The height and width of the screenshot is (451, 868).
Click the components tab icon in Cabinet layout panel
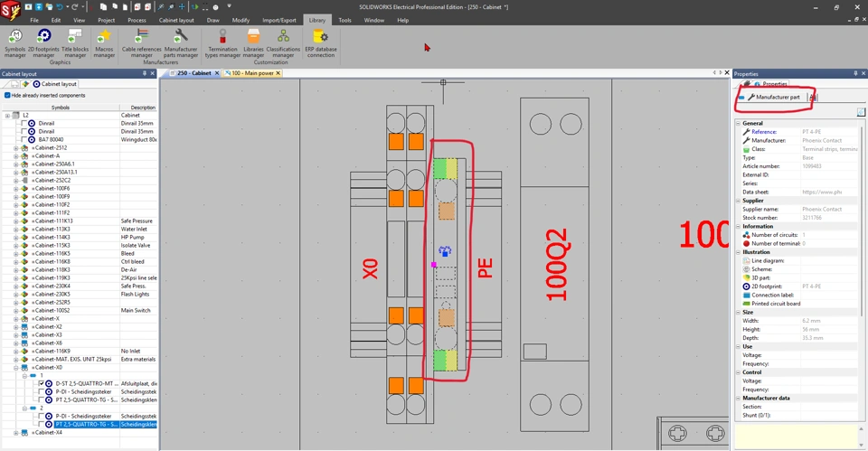pyautogui.click(x=25, y=84)
